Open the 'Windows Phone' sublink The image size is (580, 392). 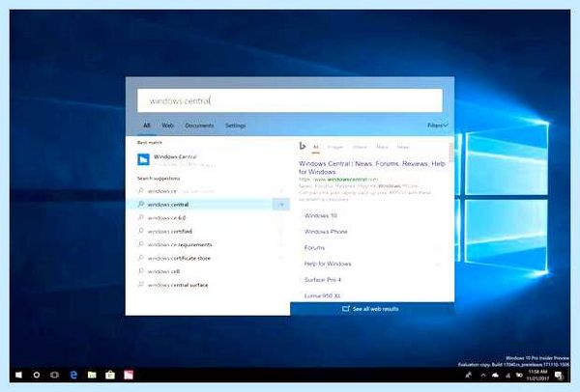click(326, 232)
